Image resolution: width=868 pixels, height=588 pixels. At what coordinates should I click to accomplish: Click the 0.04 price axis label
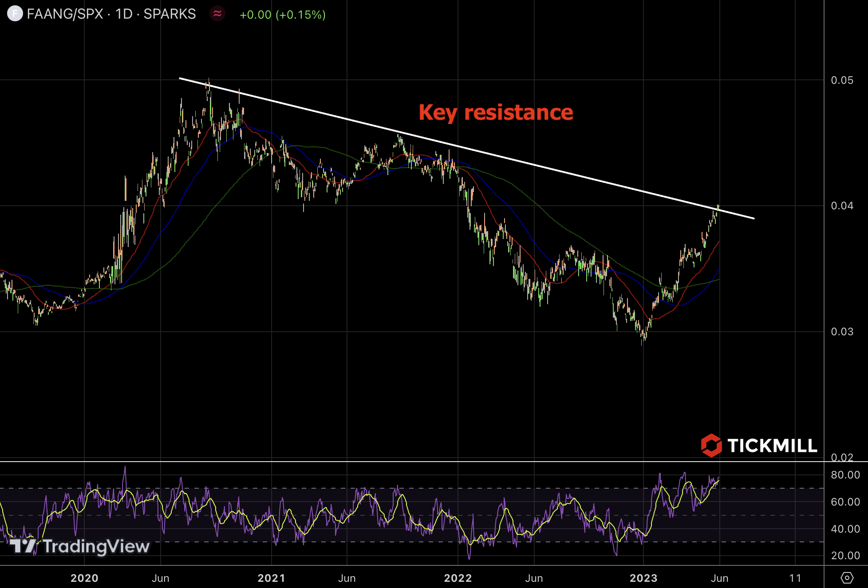click(x=842, y=206)
